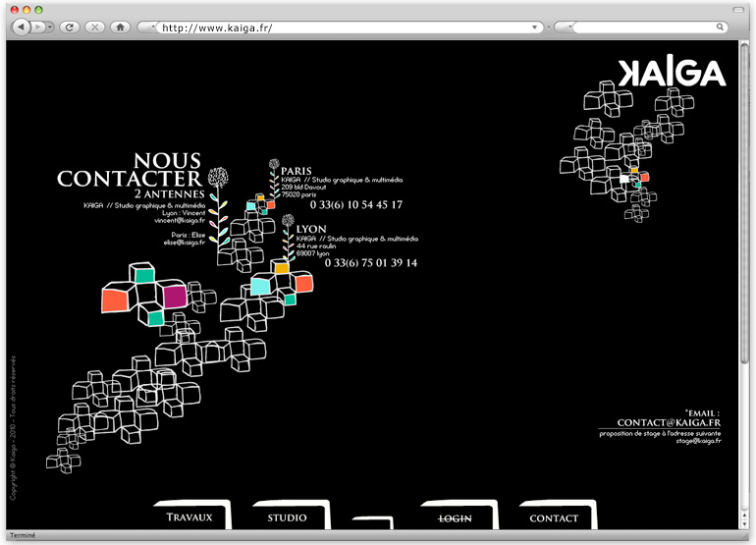Open the Studio navigation tab
Screen dimensions: 756x545
pyautogui.click(x=291, y=516)
